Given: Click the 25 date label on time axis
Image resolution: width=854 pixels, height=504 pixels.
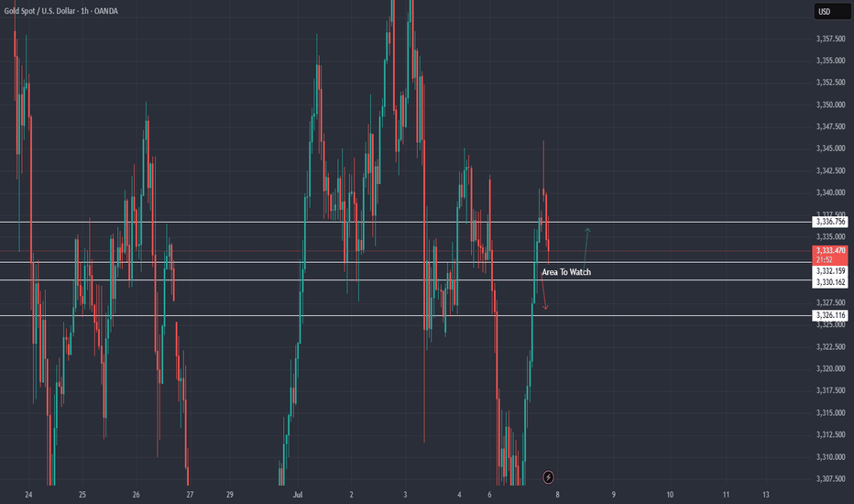Looking at the screenshot, I should coord(82,495).
